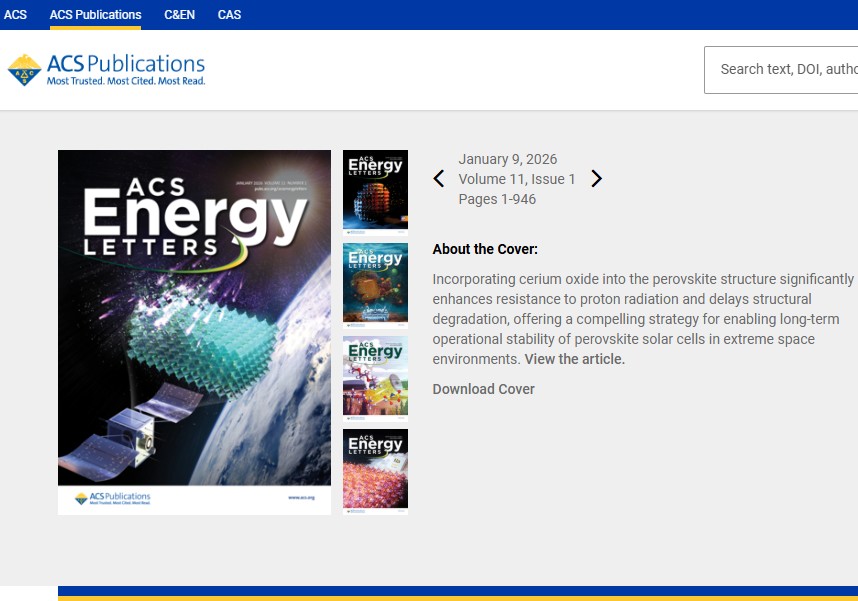The height and width of the screenshot is (601, 858).
Task: Select the second teal cover thumbnail
Action: 375,286
